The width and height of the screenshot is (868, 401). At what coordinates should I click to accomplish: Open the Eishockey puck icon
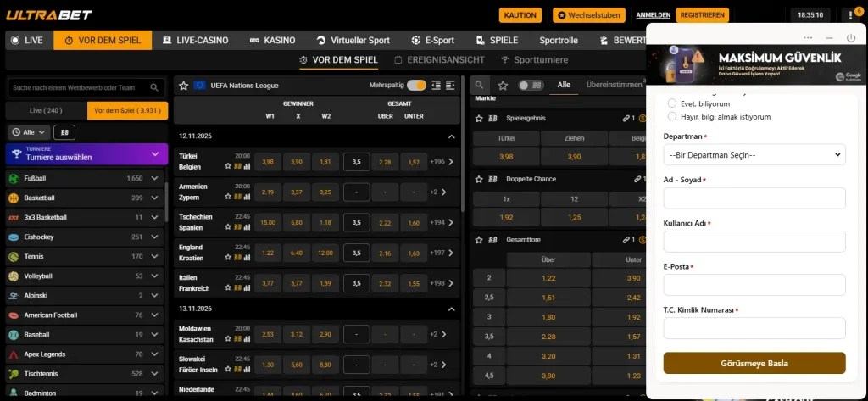coord(14,237)
